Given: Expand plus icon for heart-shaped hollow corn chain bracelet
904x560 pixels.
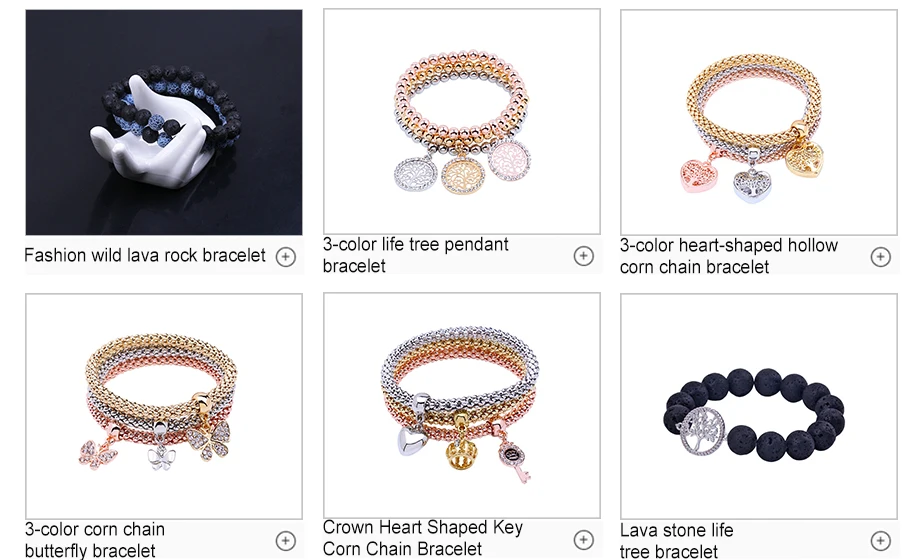Looking at the screenshot, I should pos(880,257).
